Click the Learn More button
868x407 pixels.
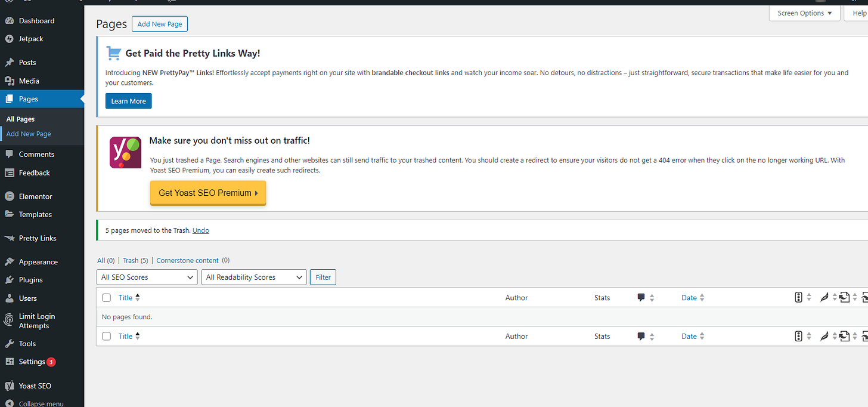pyautogui.click(x=129, y=101)
